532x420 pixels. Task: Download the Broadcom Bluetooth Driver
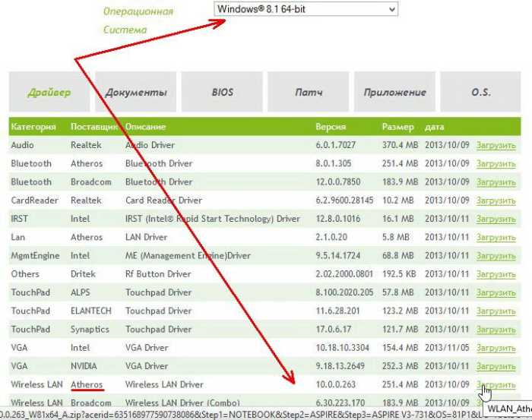[496, 182]
